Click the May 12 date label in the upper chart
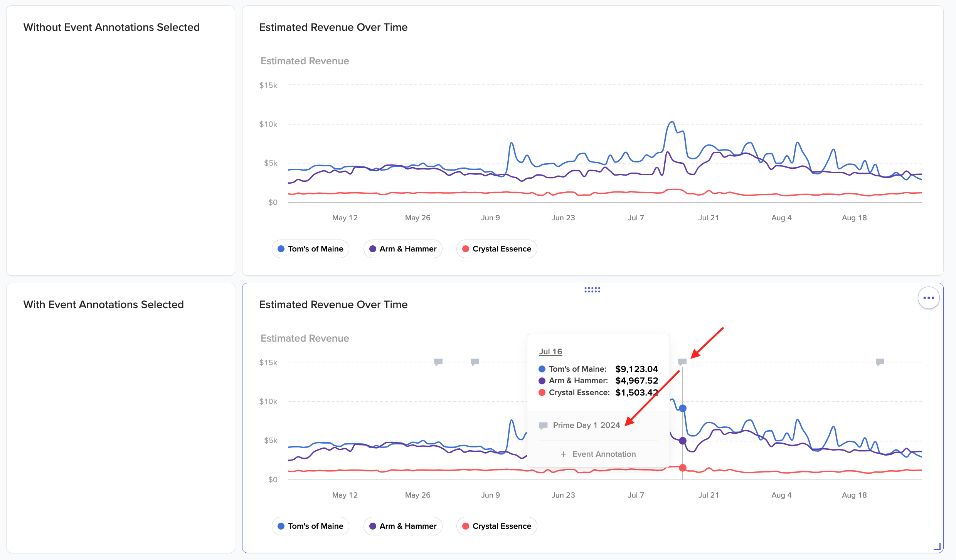Screen dimensions: 956x560 [x=345, y=218]
